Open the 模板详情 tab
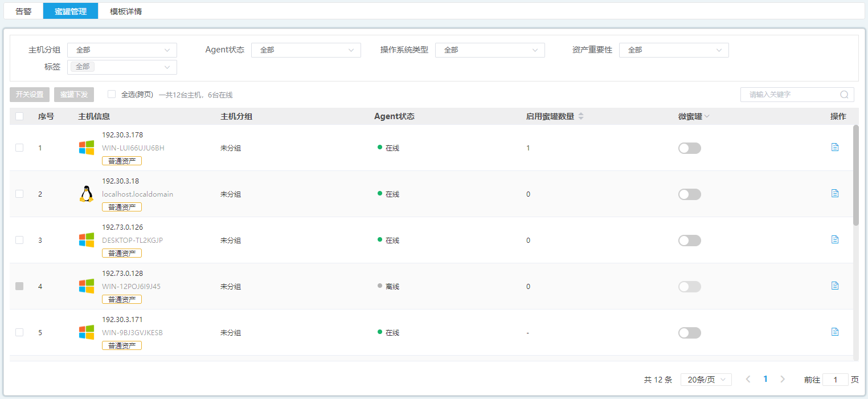This screenshot has height=399, width=868. coord(126,11)
